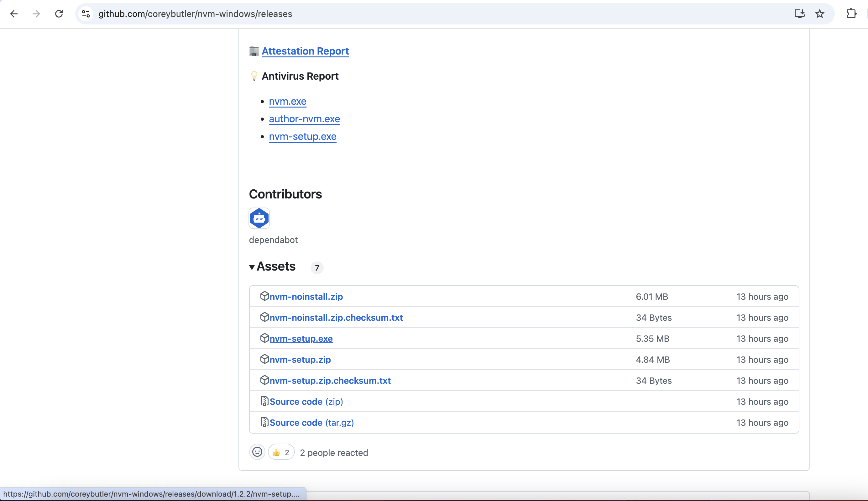868x501 pixels.
Task: Download Source code (tar.gz)
Action: pos(311,423)
